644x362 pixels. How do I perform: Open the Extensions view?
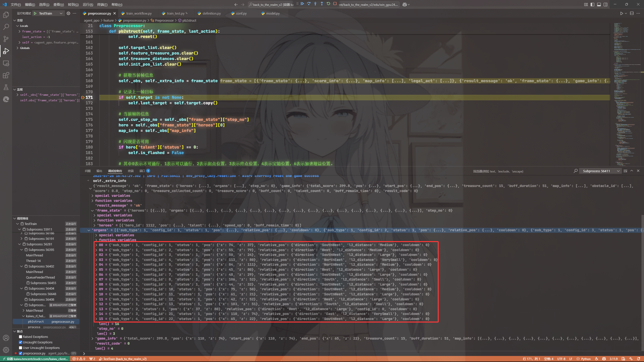[6, 75]
